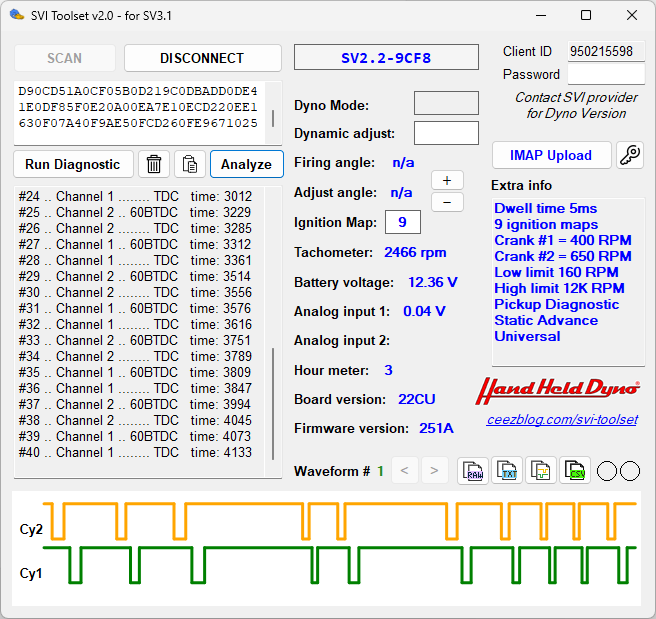Click the first circle indicator near the CSV icon
The height and width of the screenshot is (619, 656).
click(x=607, y=471)
